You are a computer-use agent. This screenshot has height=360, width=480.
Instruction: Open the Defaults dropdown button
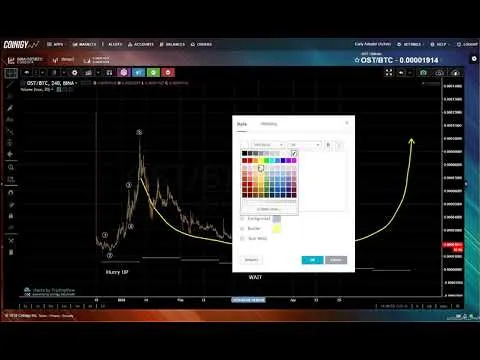point(251,260)
